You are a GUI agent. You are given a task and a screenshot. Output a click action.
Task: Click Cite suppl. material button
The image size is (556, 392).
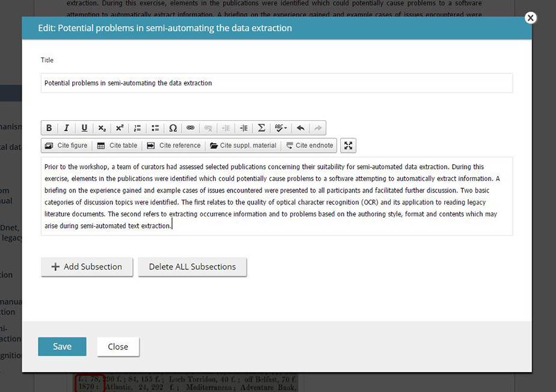(x=243, y=145)
